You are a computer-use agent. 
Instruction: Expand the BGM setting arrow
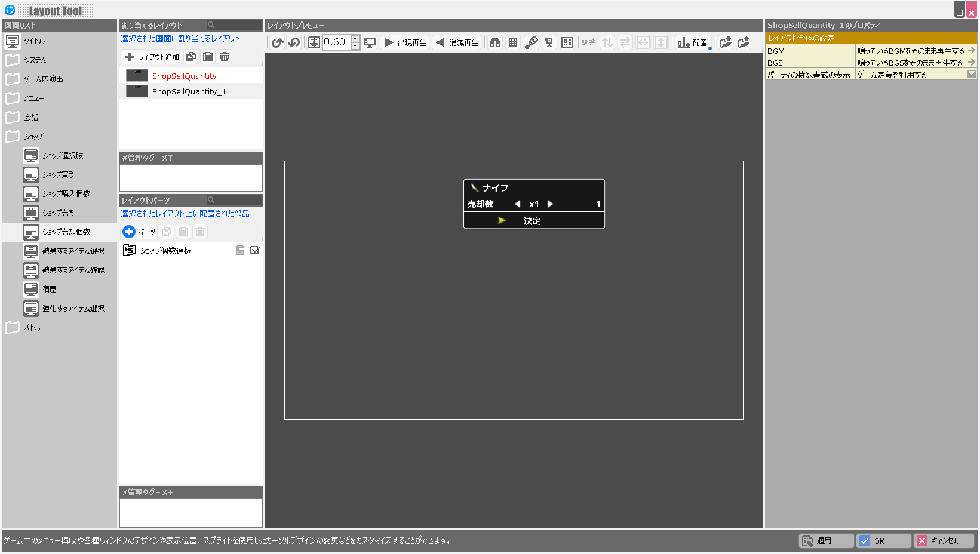(x=971, y=51)
